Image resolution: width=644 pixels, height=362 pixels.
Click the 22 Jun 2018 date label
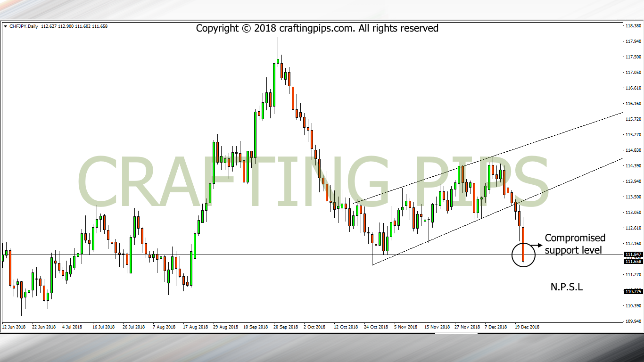pyautogui.click(x=44, y=327)
